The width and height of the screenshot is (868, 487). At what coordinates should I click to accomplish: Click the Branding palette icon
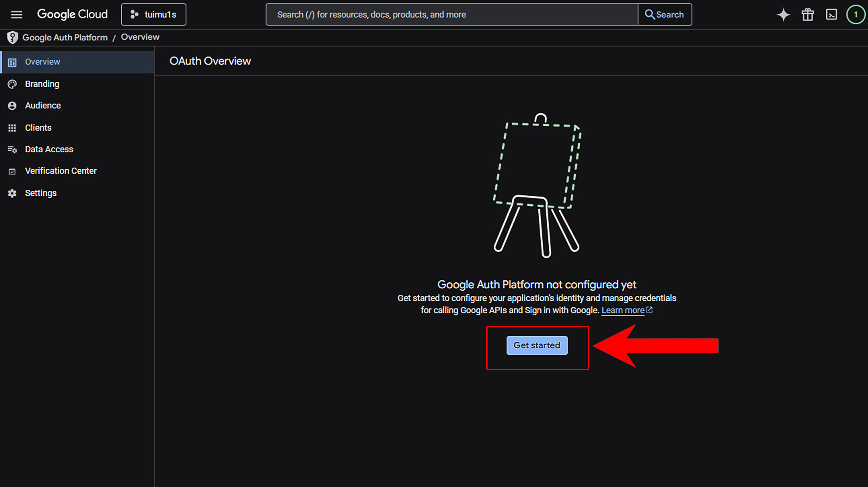click(12, 84)
